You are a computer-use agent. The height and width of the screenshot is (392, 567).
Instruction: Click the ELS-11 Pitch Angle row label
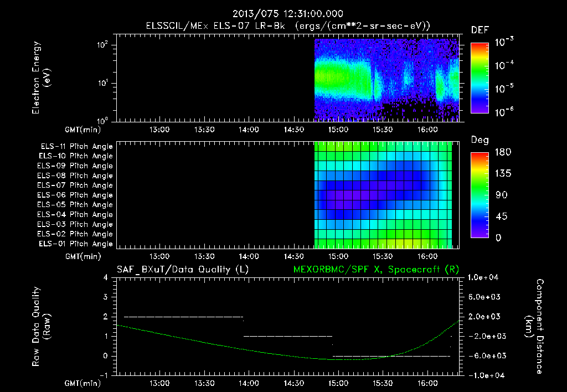tap(76, 147)
